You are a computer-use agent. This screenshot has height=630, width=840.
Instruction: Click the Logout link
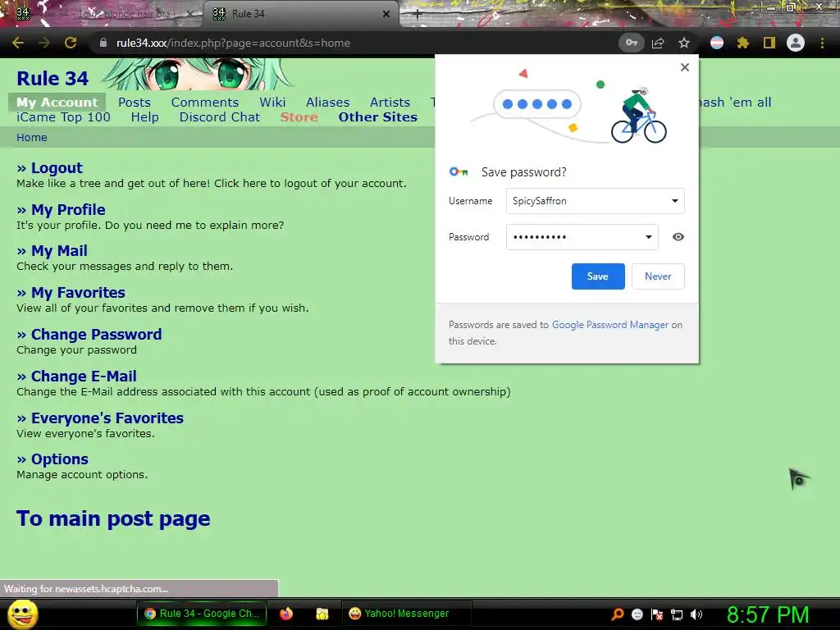click(57, 167)
